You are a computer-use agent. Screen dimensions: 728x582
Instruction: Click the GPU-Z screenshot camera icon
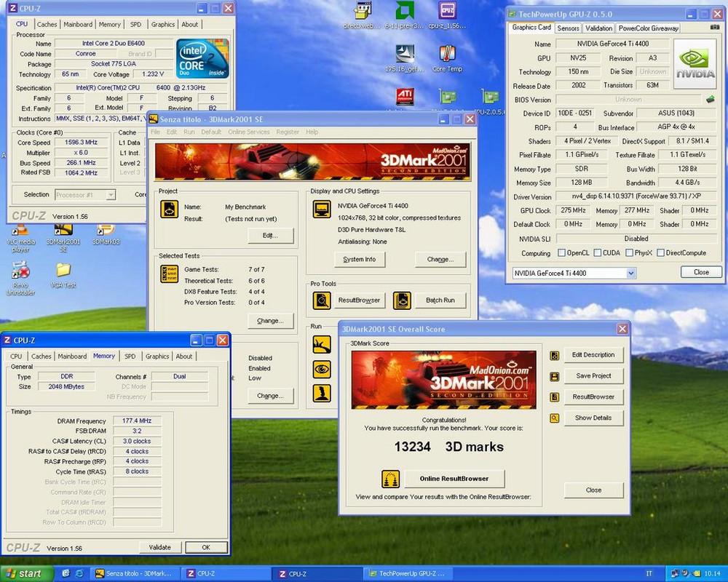[715, 28]
